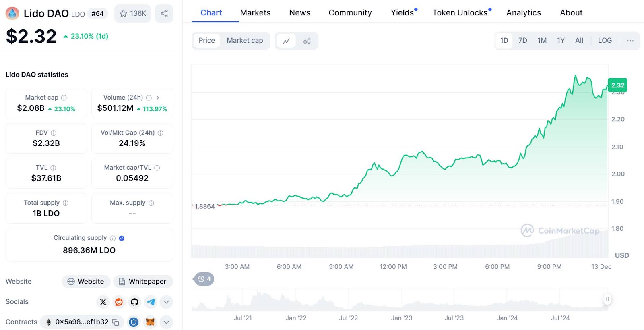Click Jul '21 on the mini timeline

coord(243,318)
